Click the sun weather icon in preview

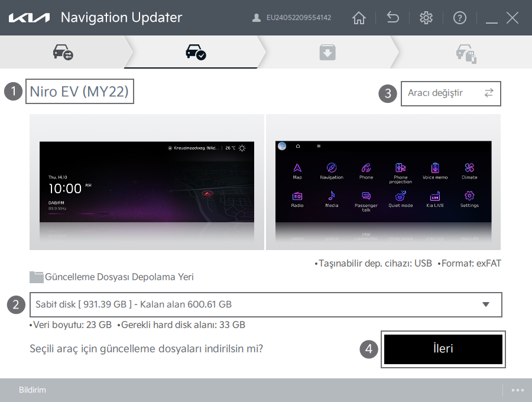242,148
